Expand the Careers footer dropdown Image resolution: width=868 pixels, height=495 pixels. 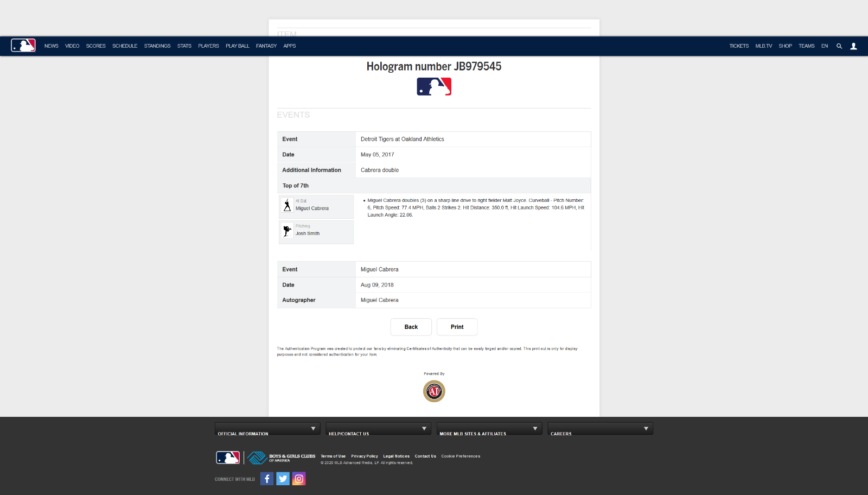click(600, 429)
